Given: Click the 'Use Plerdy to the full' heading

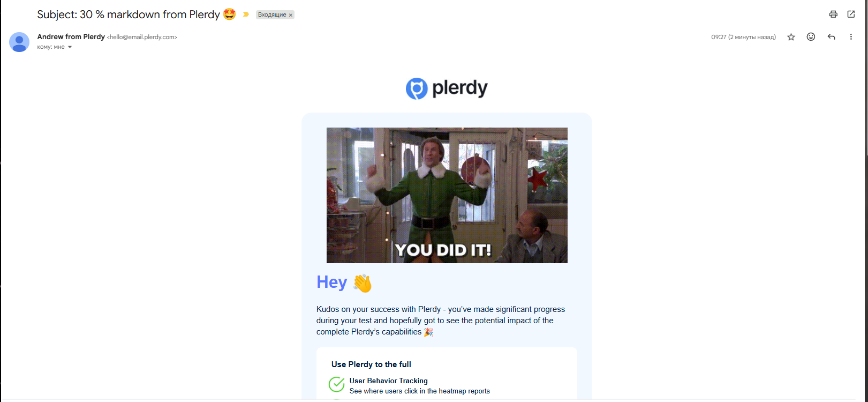Looking at the screenshot, I should tap(371, 364).
